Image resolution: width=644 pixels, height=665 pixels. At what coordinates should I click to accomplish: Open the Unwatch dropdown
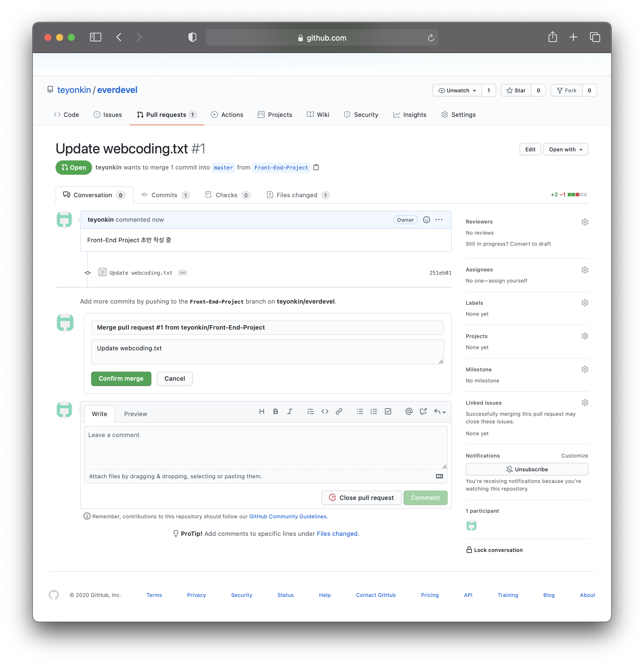click(x=457, y=90)
